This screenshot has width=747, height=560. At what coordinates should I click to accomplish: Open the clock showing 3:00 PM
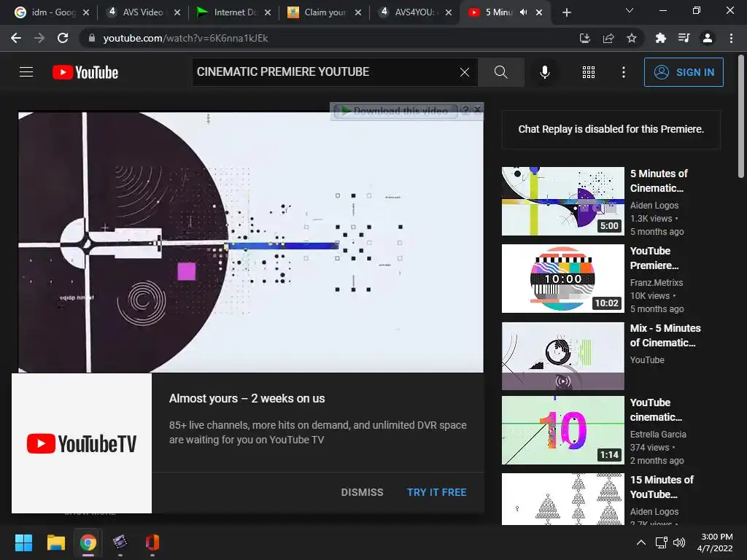[x=715, y=542]
